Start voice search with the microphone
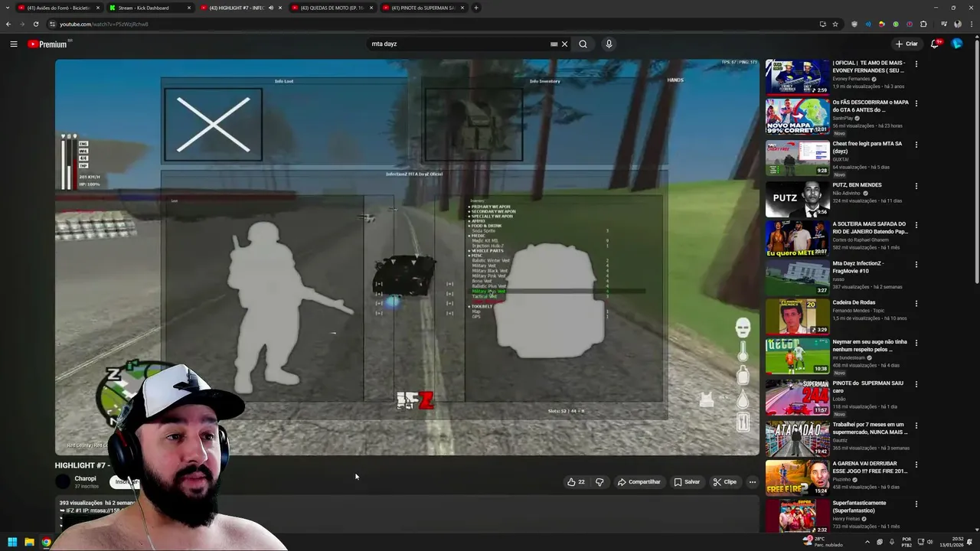The height and width of the screenshot is (551, 980). [x=609, y=44]
